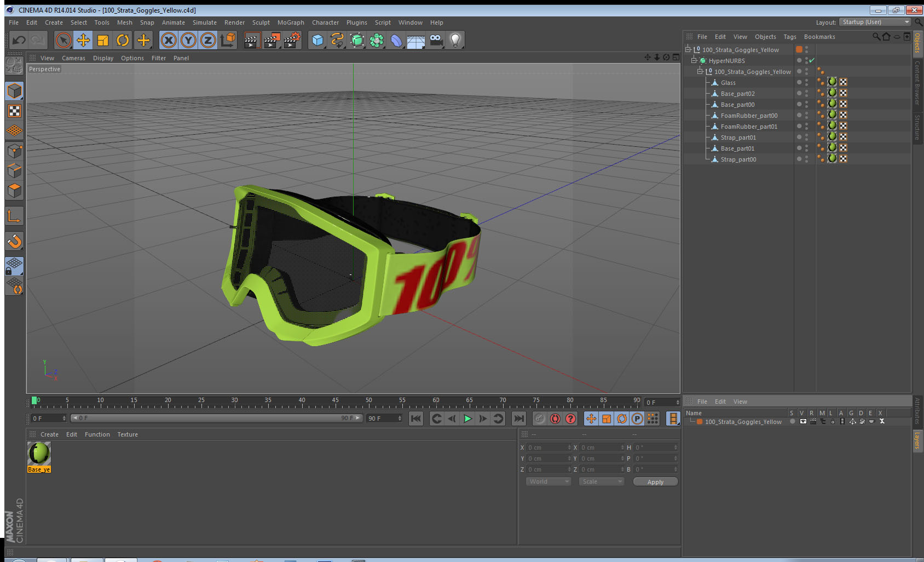Switch to Edges mode

click(15, 170)
